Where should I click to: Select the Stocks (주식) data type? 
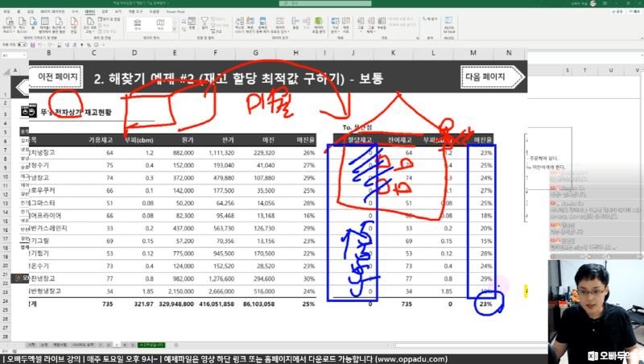coord(138,24)
